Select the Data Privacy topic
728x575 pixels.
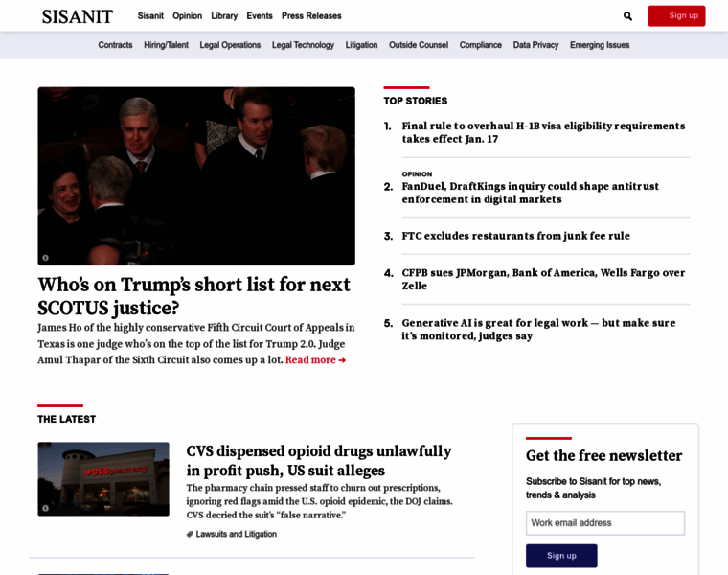pyautogui.click(x=535, y=45)
